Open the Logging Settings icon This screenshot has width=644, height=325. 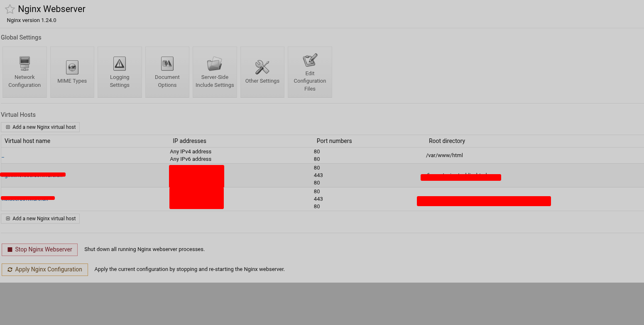pyautogui.click(x=120, y=72)
